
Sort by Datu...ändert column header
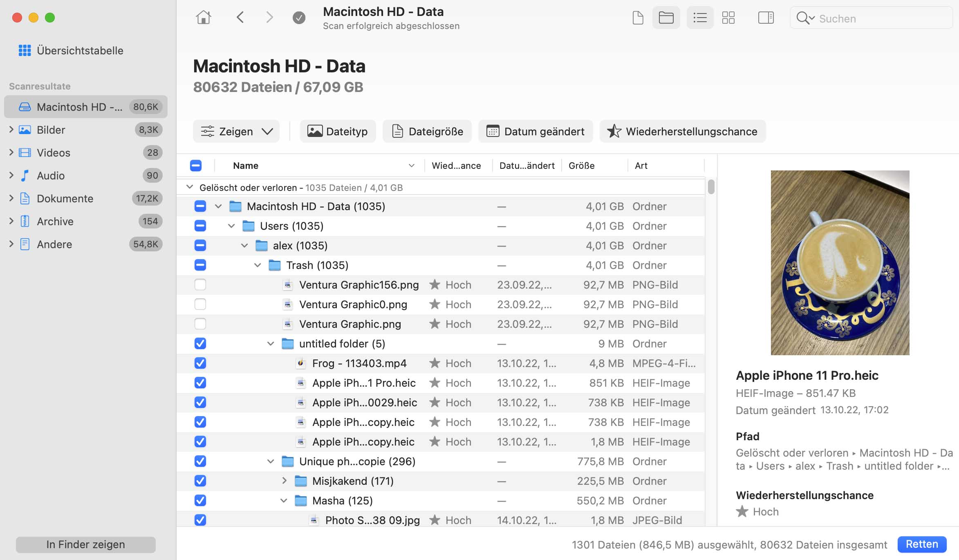tap(527, 166)
